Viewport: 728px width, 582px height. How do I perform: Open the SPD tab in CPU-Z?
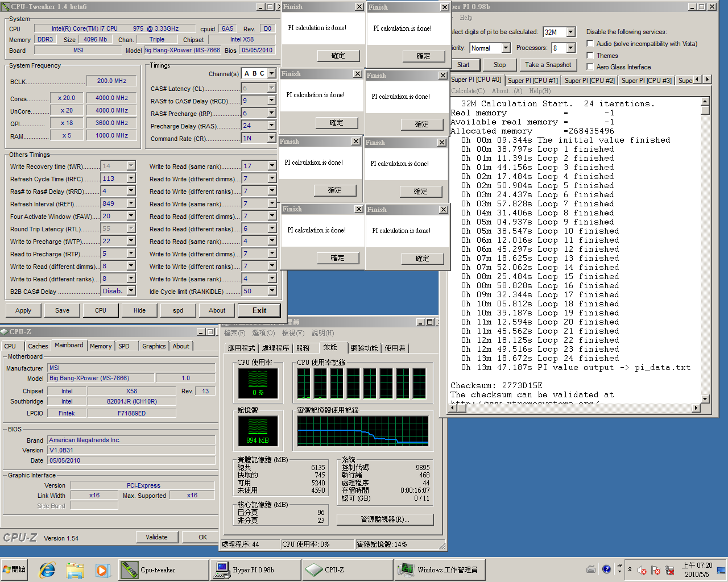point(124,346)
